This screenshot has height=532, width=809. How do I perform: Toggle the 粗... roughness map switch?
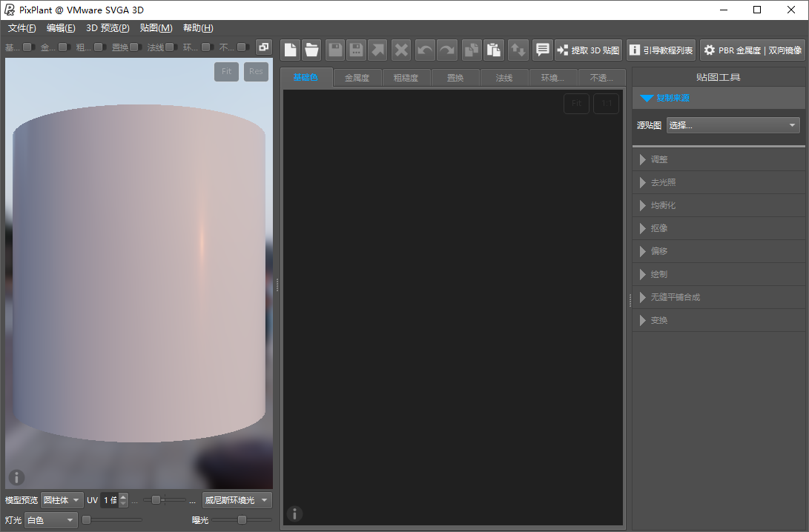click(x=99, y=47)
